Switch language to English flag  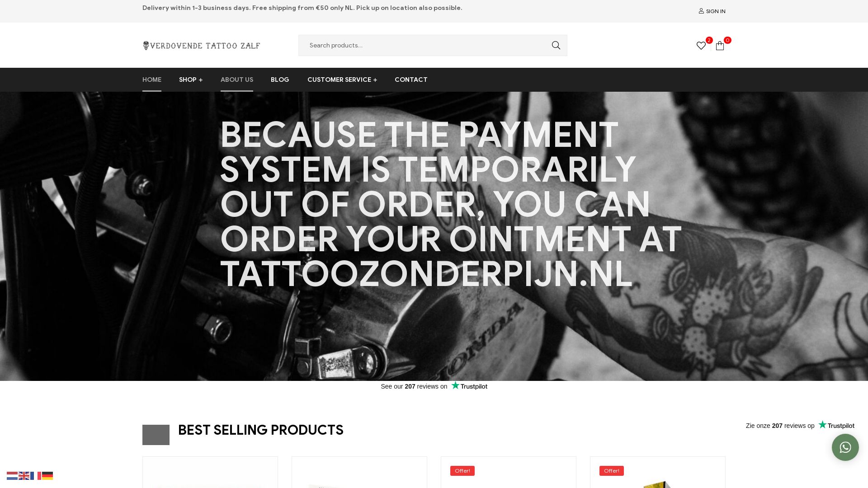click(x=24, y=476)
